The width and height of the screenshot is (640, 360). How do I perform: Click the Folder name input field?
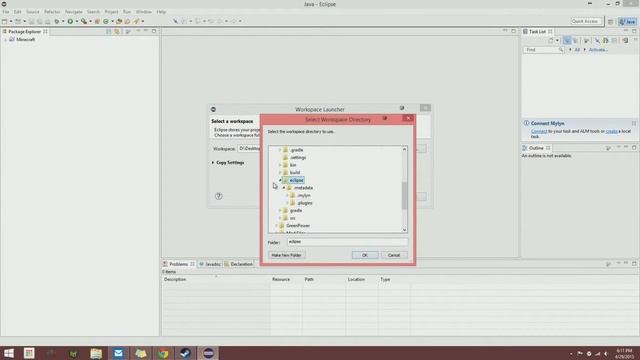347,242
